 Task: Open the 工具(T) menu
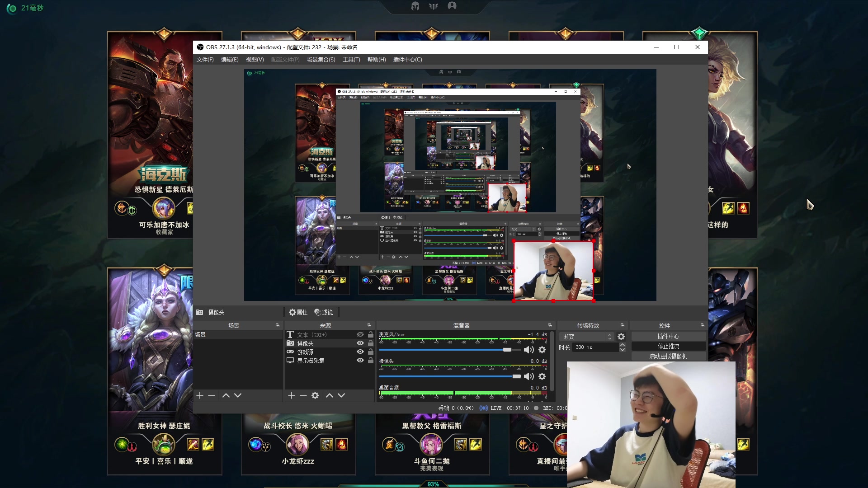coord(351,60)
